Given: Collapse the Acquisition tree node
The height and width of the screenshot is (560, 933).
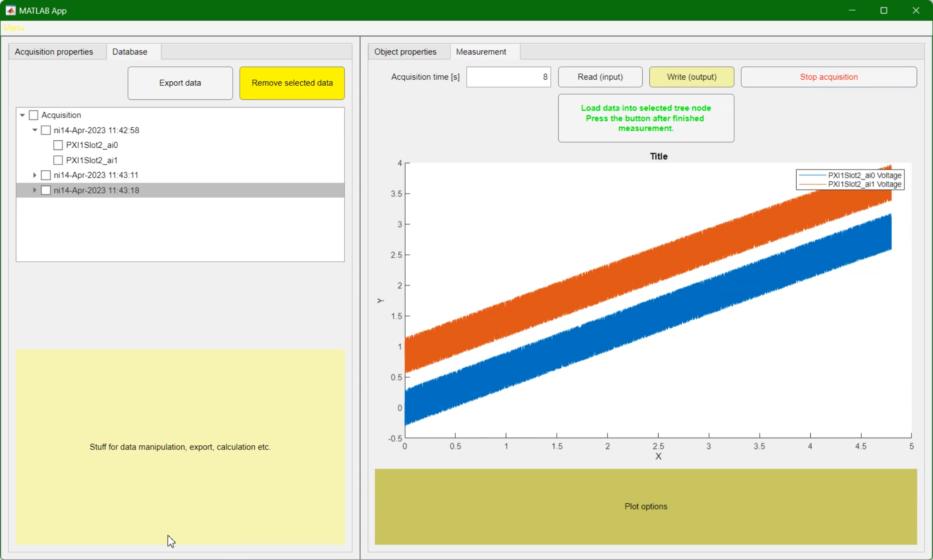Looking at the screenshot, I should [22, 115].
